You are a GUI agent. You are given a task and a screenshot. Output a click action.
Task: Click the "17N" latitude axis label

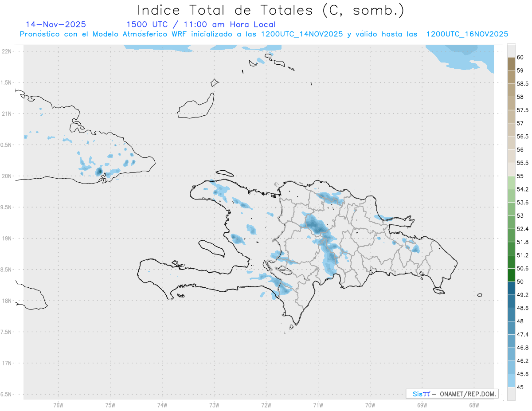[7, 363]
